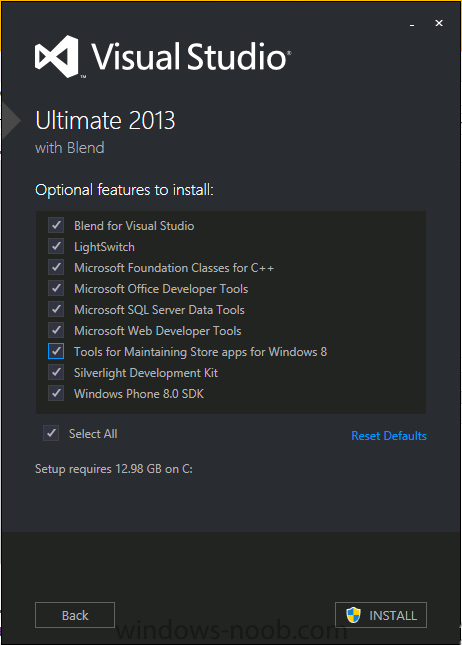Image resolution: width=462 pixels, height=645 pixels.
Task: Click 'Windows Phone 8.0 SDK' label
Action: tap(139, 394)
